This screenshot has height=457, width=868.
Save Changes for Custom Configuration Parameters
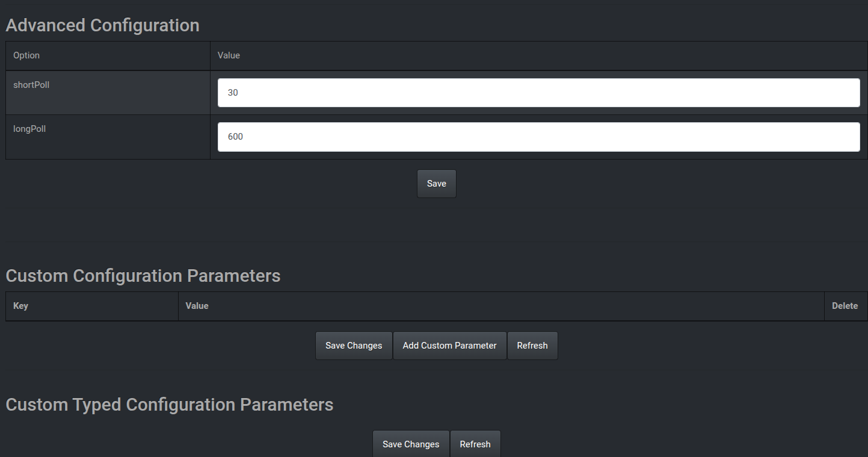tap(354, 346)
